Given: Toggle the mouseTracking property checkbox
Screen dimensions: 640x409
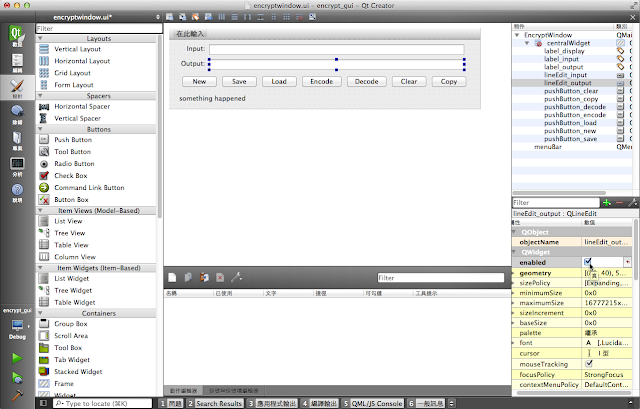Looking at the screenshot, I should point(589,363).
